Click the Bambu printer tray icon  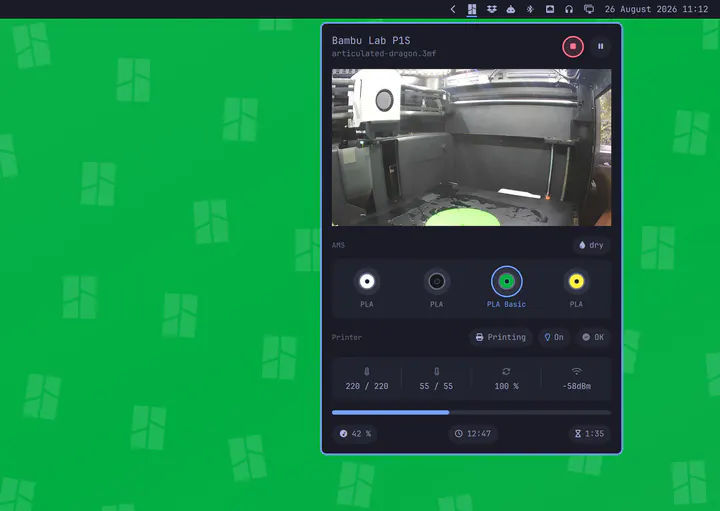(472, 9)
